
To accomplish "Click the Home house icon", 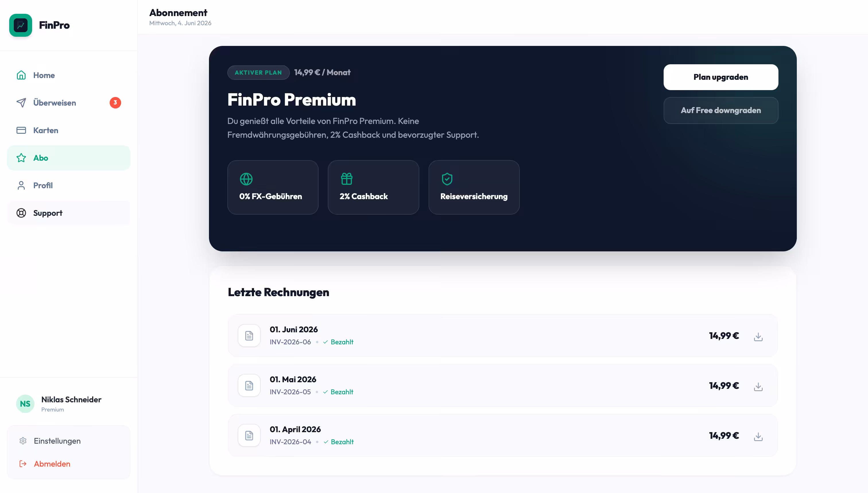I will pyautogui.click(x=21, y=75).
